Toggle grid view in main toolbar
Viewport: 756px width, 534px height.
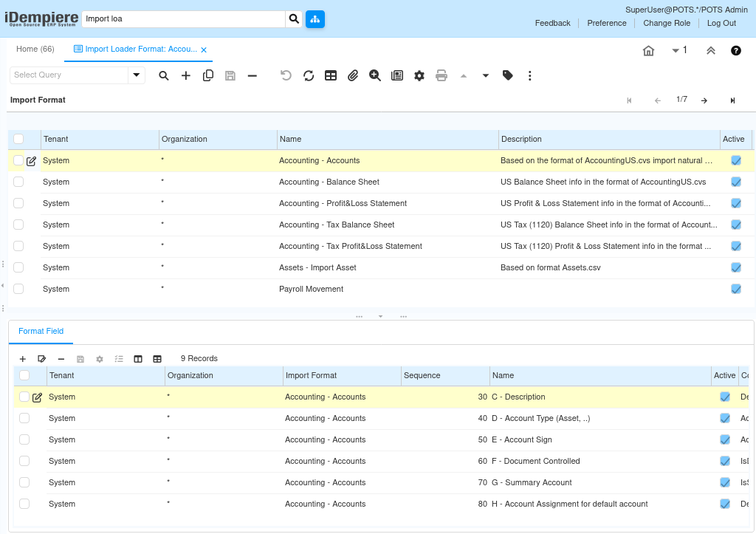coord(331,76)
